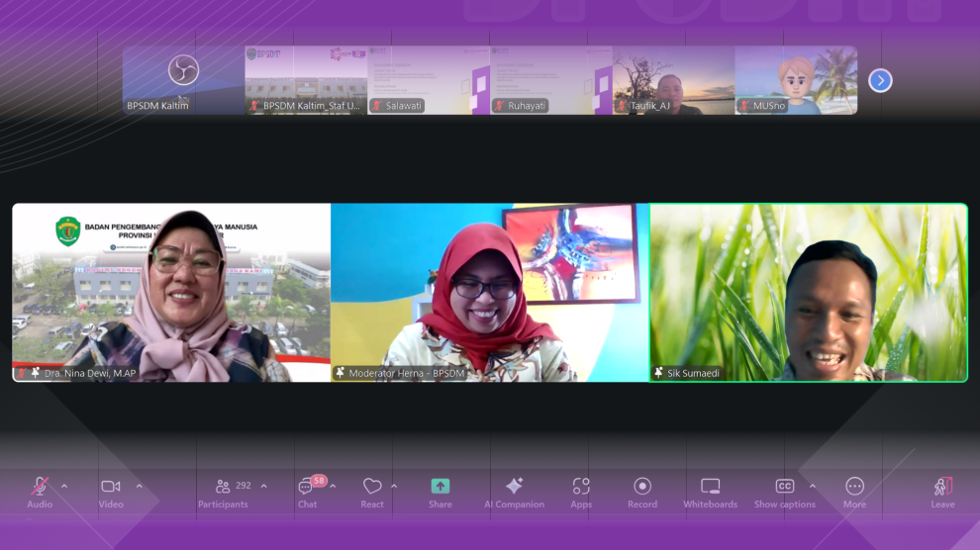Leave the meeting
The width and height of the screenshot is (980, 550).
(942, 490)
